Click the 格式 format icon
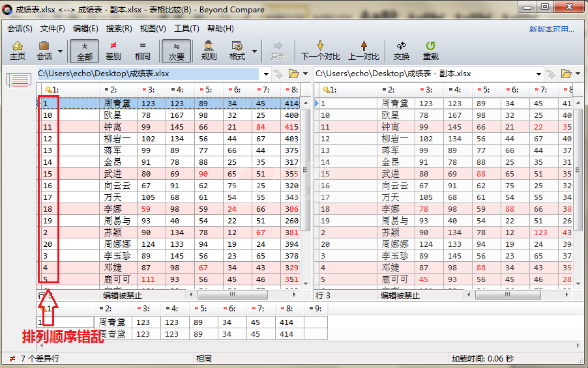 237,51
